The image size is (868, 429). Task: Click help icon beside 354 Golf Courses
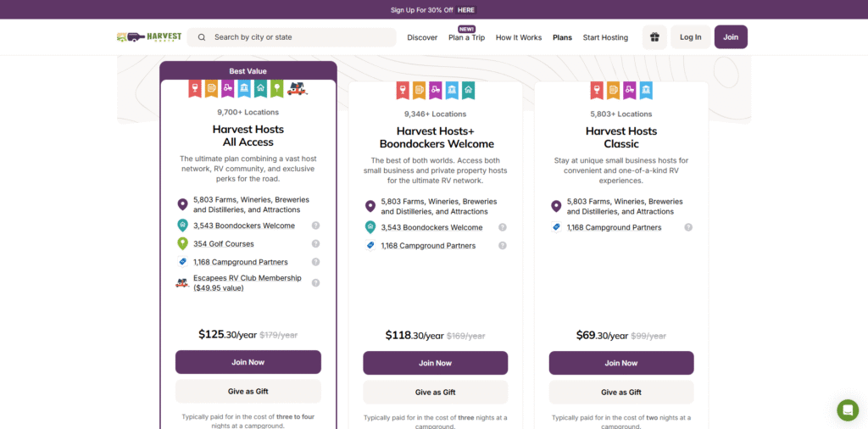(x=315, y=244)
